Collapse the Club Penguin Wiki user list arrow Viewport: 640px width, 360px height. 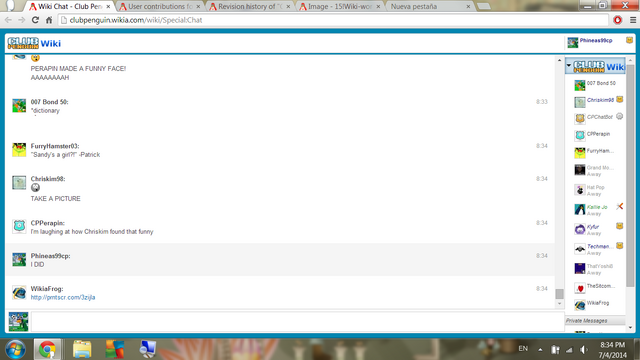click(x=569, y=65)
